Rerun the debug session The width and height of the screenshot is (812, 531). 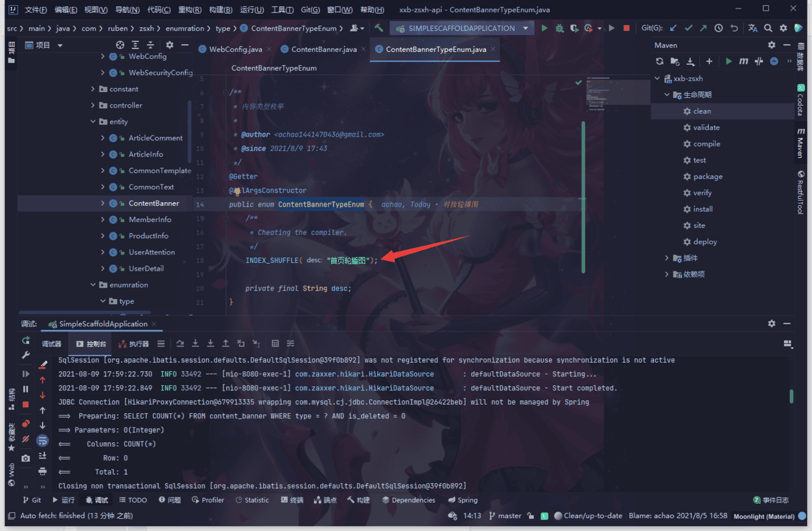pyautogui.click(x=26, y=341)
